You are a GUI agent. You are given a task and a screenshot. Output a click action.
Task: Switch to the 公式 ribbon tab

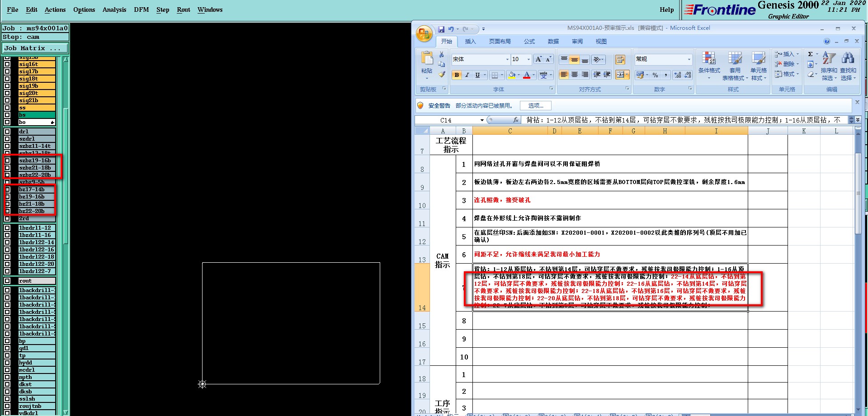529,41
